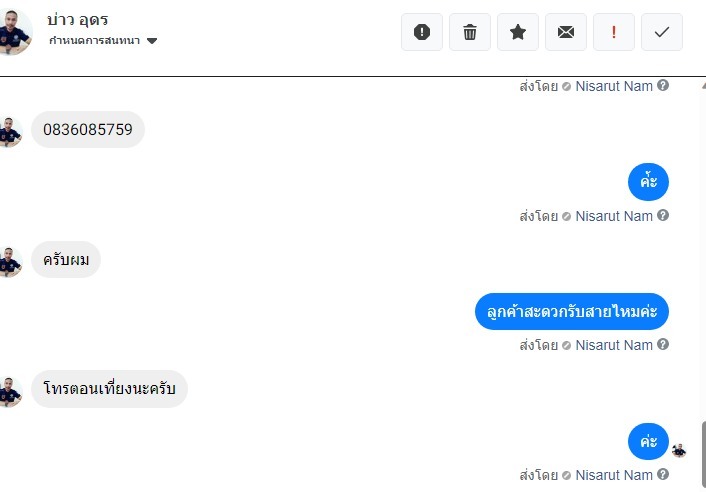The height and width of the screenshot is (492, 706).
Task: Click the ครับผม message bubble
Action: tap(66, 260)
